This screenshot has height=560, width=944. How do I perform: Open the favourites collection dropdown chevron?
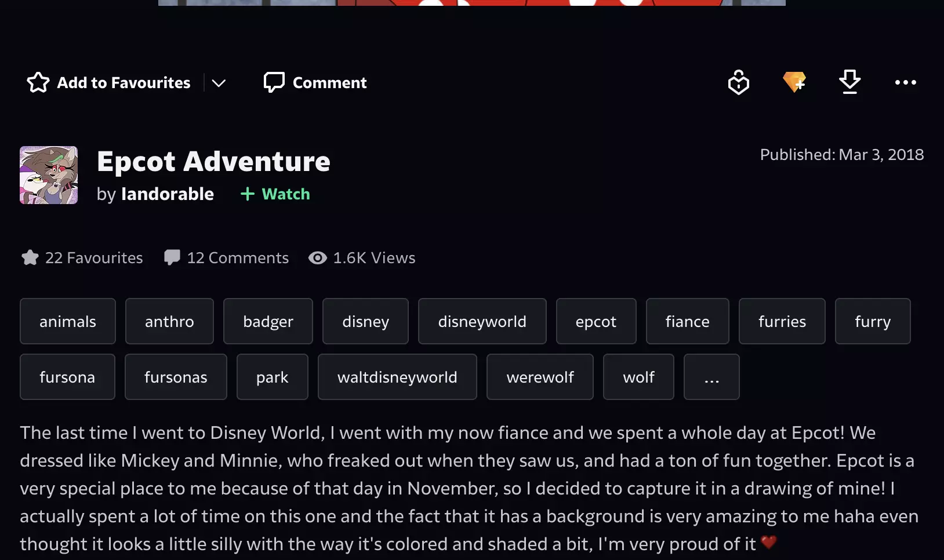click(x=219, y=83)
